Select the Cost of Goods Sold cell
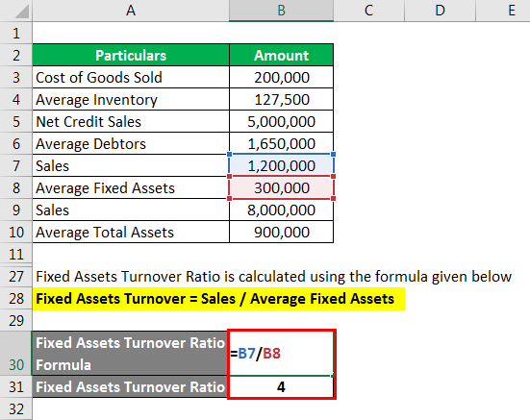 tap(131, 77)
